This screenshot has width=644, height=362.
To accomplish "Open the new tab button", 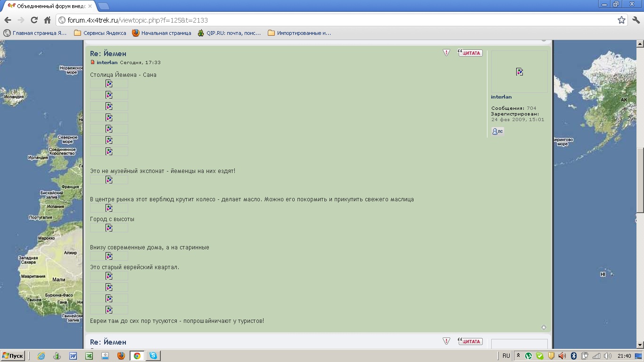I will [103, 6].
